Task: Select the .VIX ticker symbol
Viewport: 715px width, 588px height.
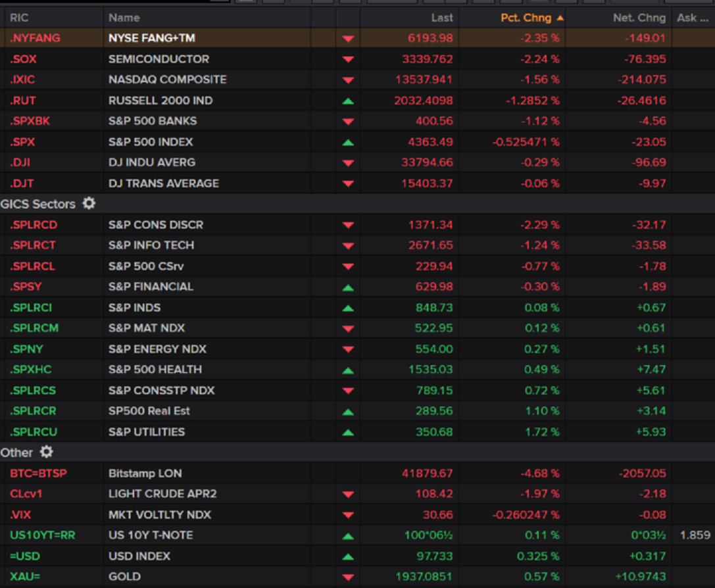Action: (x=21, y=514)
